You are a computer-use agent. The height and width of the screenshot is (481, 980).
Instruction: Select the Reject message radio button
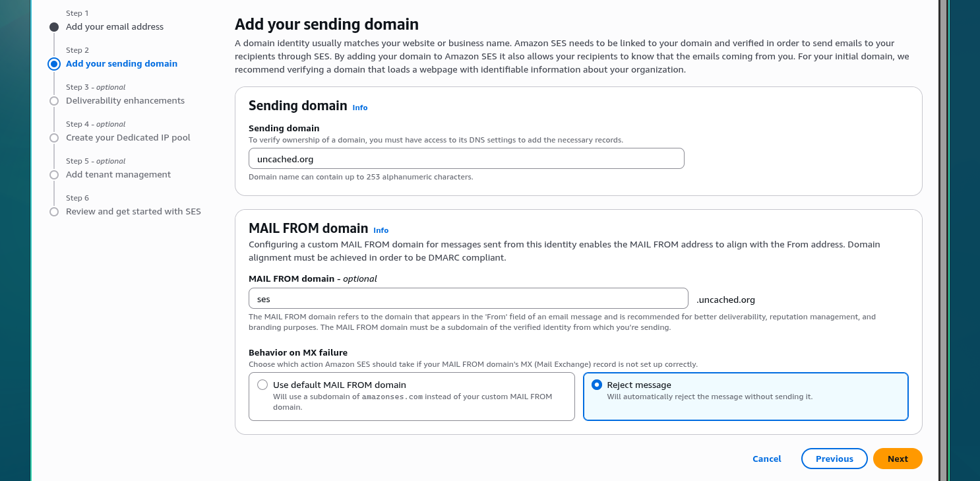click(x=597, y=385)
